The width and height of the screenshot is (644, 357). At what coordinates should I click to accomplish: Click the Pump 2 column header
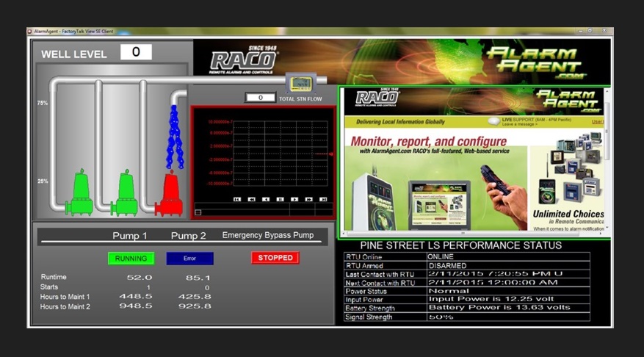point(189,236)
